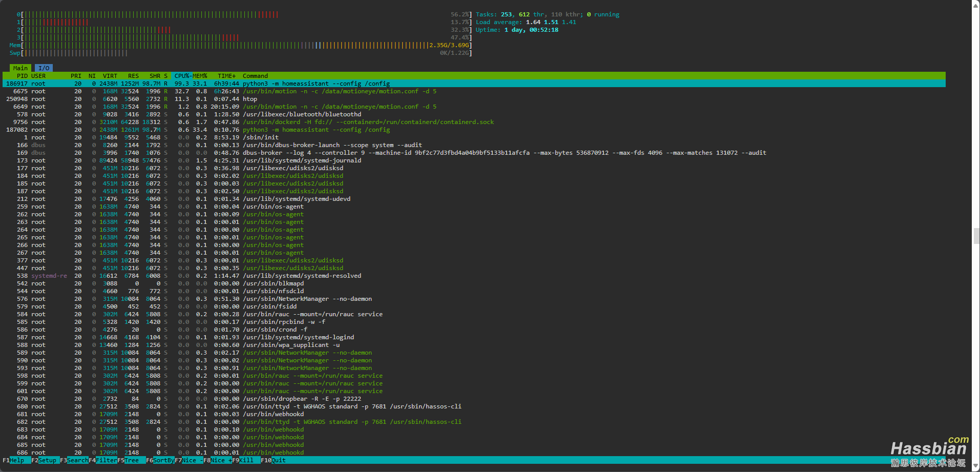Image resolution: width=980 pixels, height=472 pixels.
Task: Select the systemd-resolved process row
Action: click(x=474, y=276)
